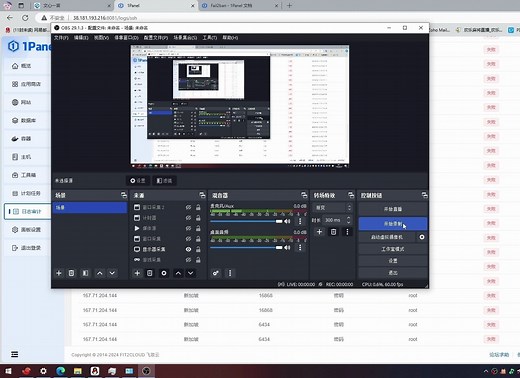The height and width of the screenshot is (378, 520).
Task: Select the highlighted scene in the Scenes list
Action: [x=90, y=208]
